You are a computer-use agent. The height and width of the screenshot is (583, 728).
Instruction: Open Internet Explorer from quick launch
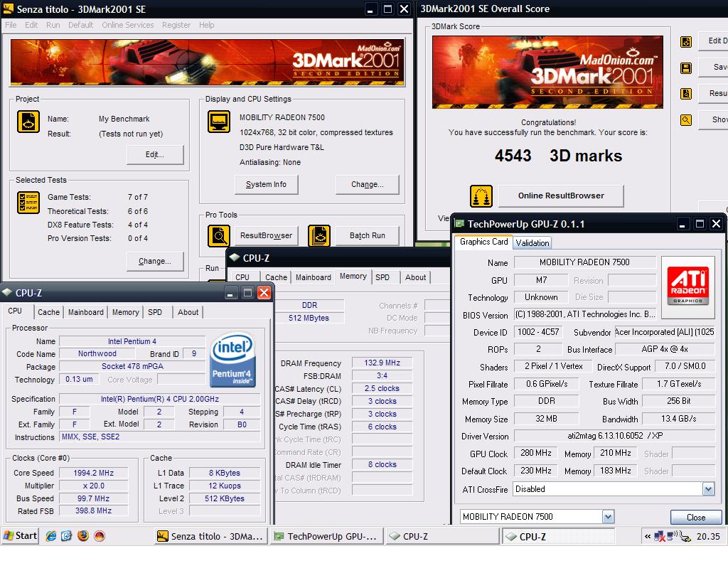point(50,536)
